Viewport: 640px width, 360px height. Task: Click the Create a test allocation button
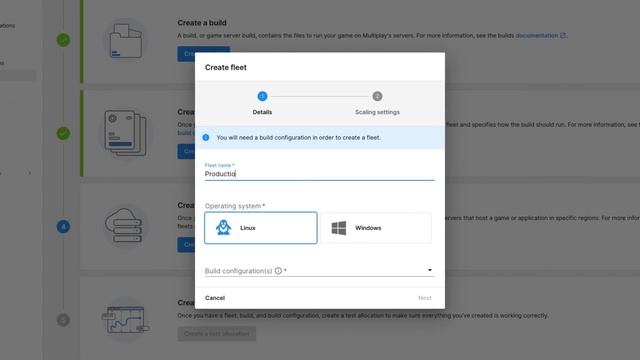216,333
